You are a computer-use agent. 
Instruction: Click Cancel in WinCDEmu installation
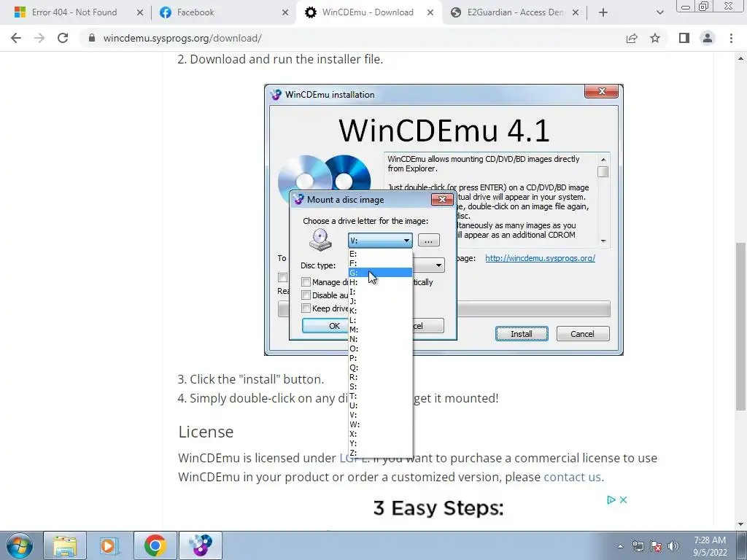[583, 334]
